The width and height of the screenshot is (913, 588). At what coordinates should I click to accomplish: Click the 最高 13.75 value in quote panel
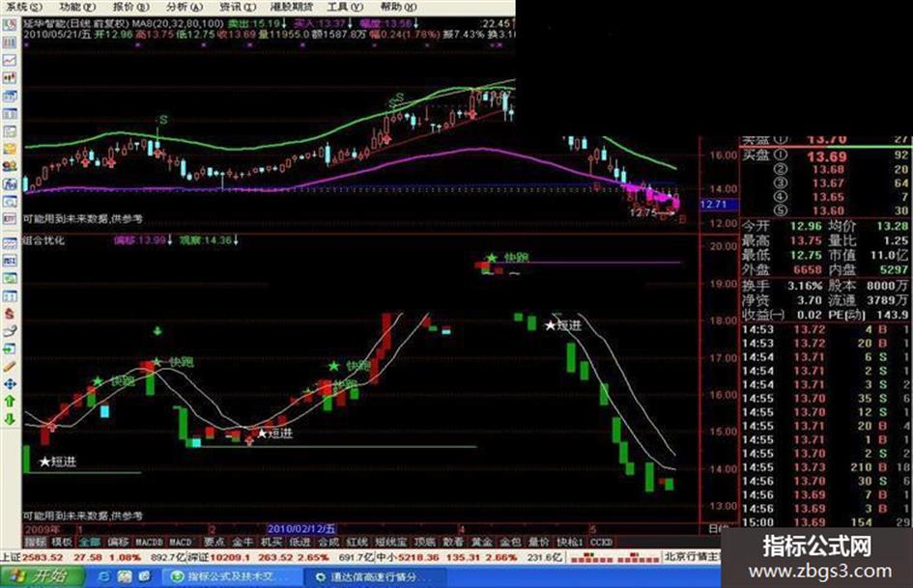(x=806, y=240)
